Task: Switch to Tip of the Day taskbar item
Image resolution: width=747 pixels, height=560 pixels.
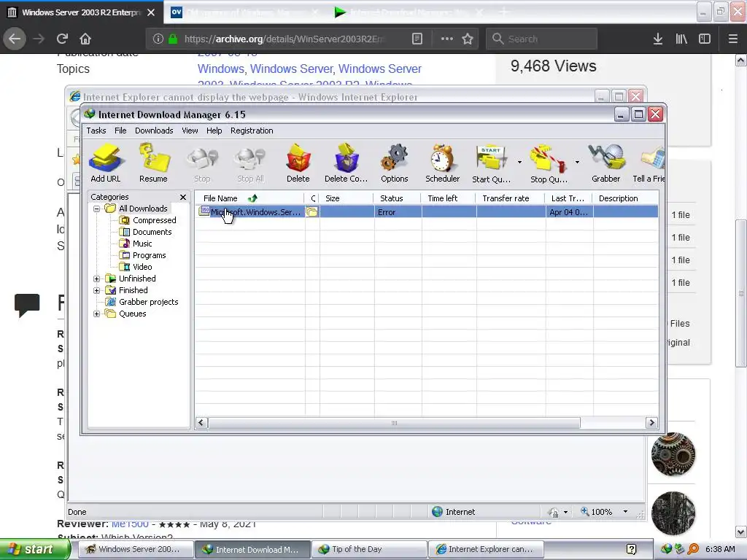Action: click(x=369, y=549)
